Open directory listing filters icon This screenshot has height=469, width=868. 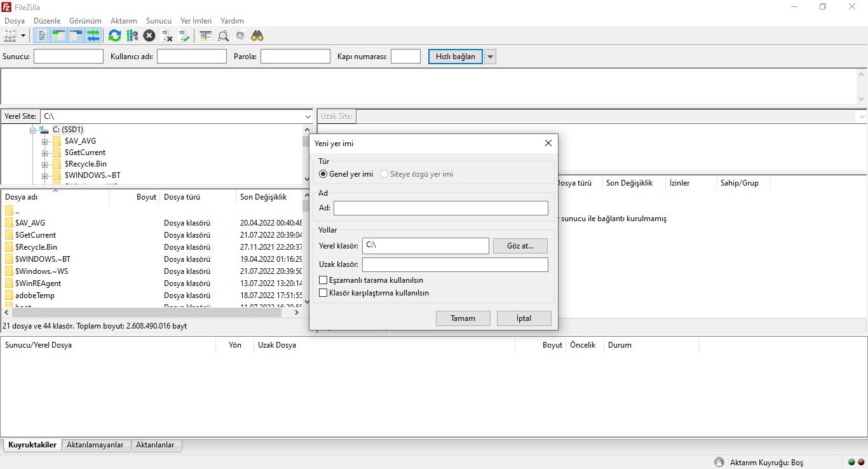205,36
